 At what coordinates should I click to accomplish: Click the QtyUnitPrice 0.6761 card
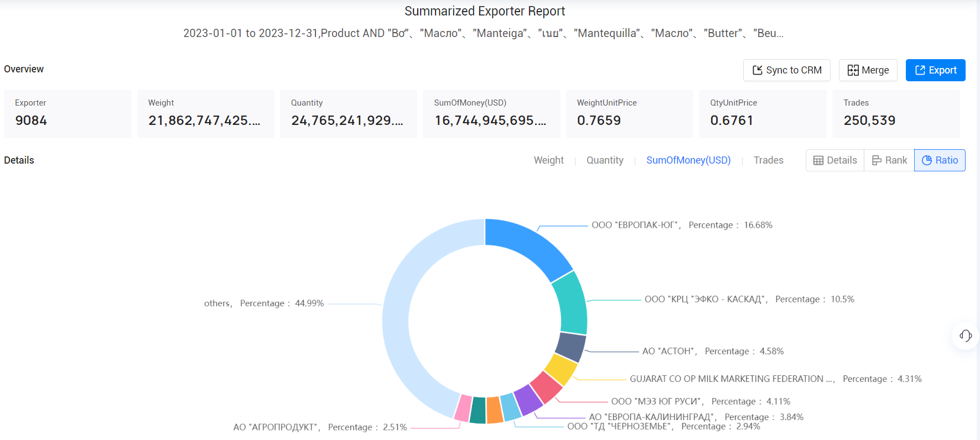point(763,113)
